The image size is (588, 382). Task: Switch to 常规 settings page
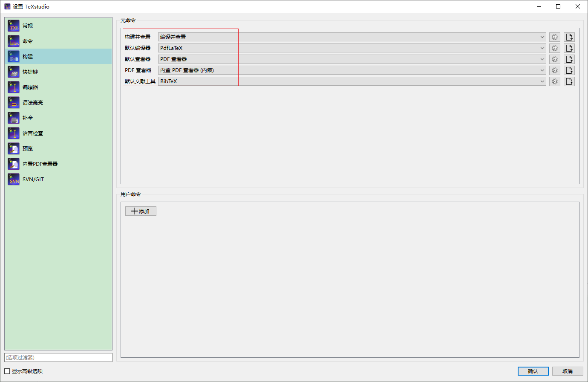[58, 26]
